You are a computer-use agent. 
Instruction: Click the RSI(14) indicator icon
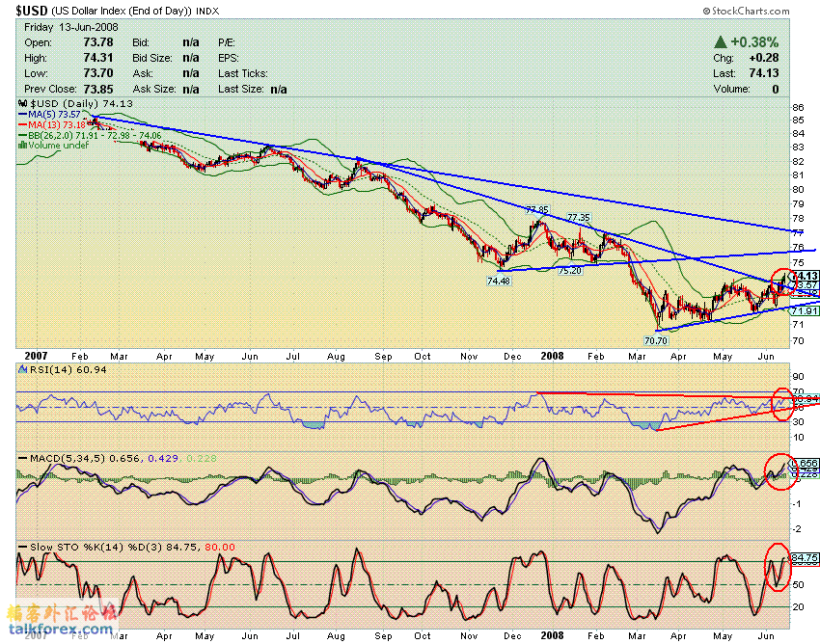click(x=22, y=369)
